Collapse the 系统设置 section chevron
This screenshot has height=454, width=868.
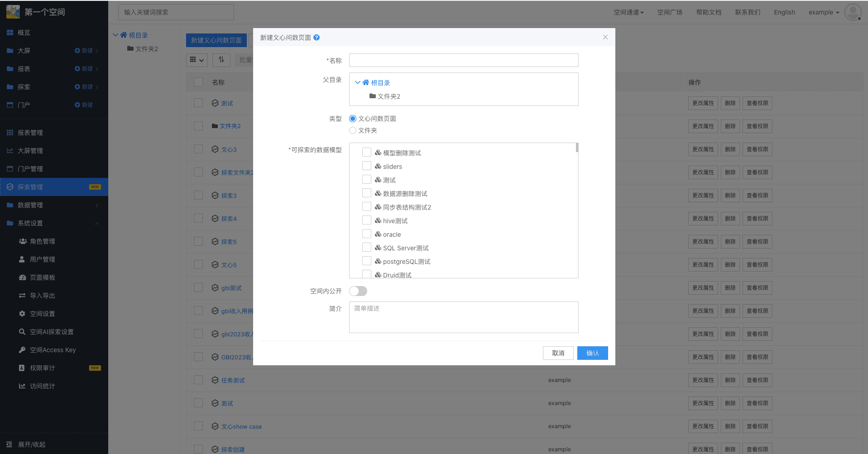pos(97,224)
